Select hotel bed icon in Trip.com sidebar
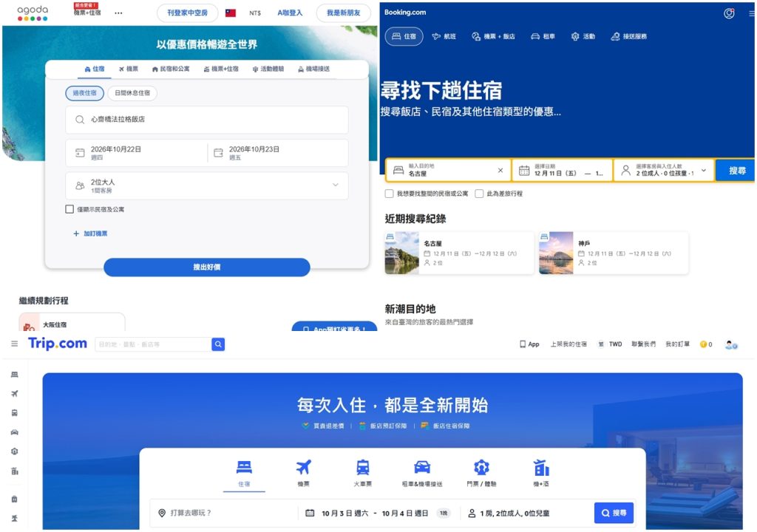 pyautogui.click(x=15, y=375)
